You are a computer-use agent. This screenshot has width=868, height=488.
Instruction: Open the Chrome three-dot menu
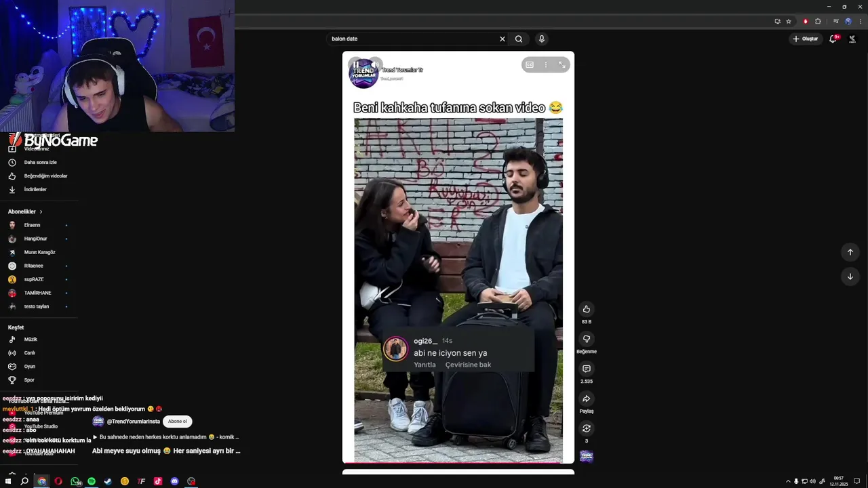(x=861, y=21)
